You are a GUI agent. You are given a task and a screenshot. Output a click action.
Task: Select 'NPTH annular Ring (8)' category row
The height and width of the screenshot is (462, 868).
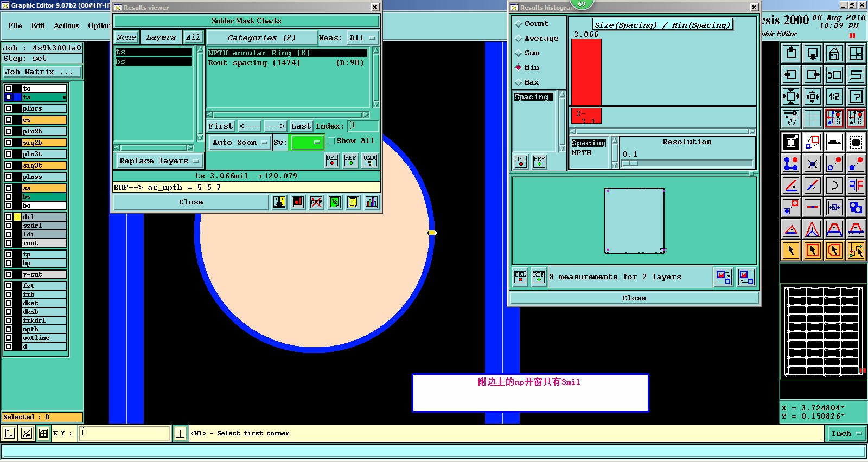[x=288, y=53]
